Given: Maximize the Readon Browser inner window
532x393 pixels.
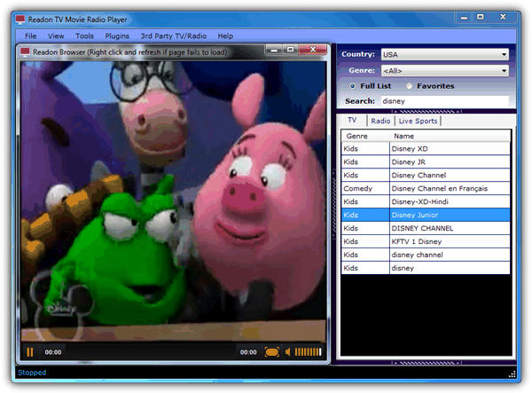Looking at the screenshot, I should (x=291, y=50).
